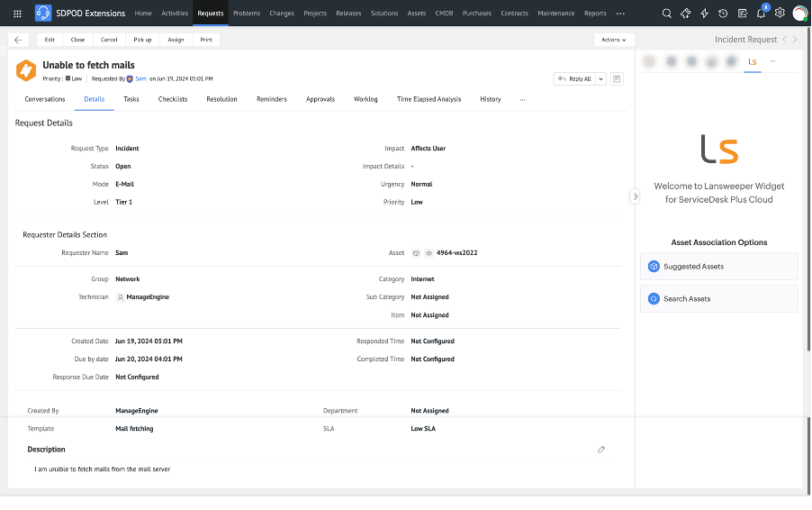The width and height of the screenshot is (812, 510).
Task: Select the Lansweeper LS widget tab
Action: 753,62
